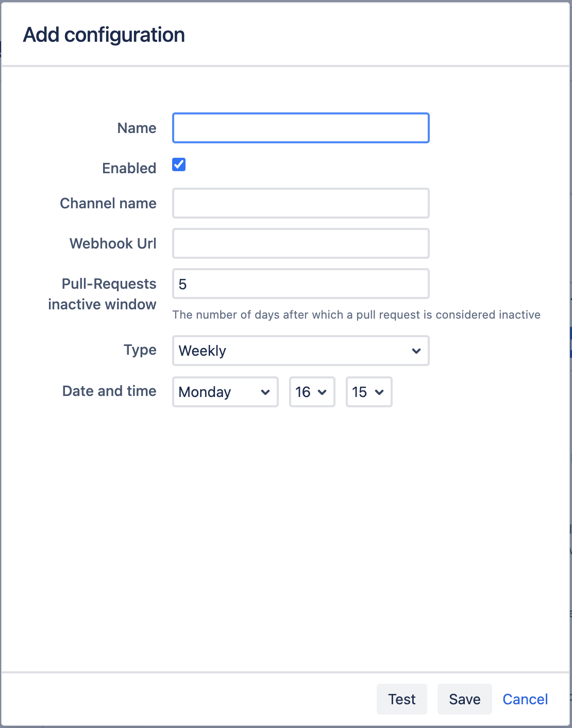Click the Name input field
The width and height of the screenshot is (572, 728).
click(x=300, y=128)
